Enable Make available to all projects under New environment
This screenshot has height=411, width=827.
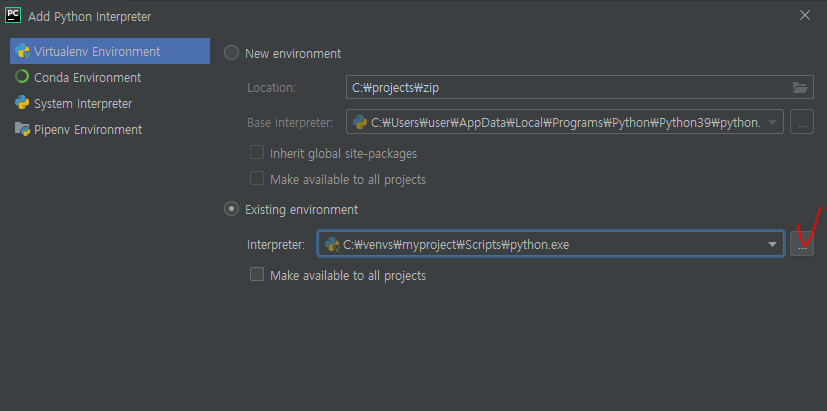pos(257,179)
